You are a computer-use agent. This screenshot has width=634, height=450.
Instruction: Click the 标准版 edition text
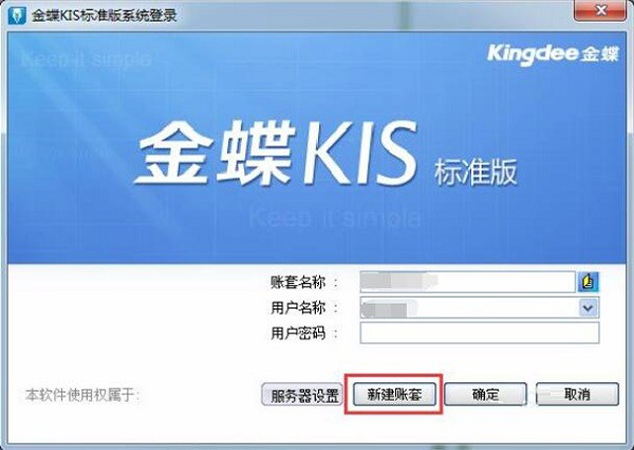click(476, 172)
